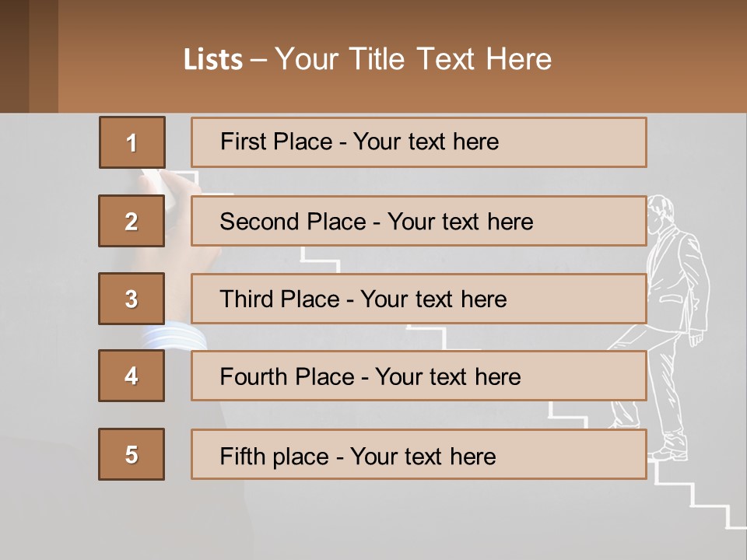Select the Fourth Place text bar
The image size is (747, 560).
(x=419, y=376)
